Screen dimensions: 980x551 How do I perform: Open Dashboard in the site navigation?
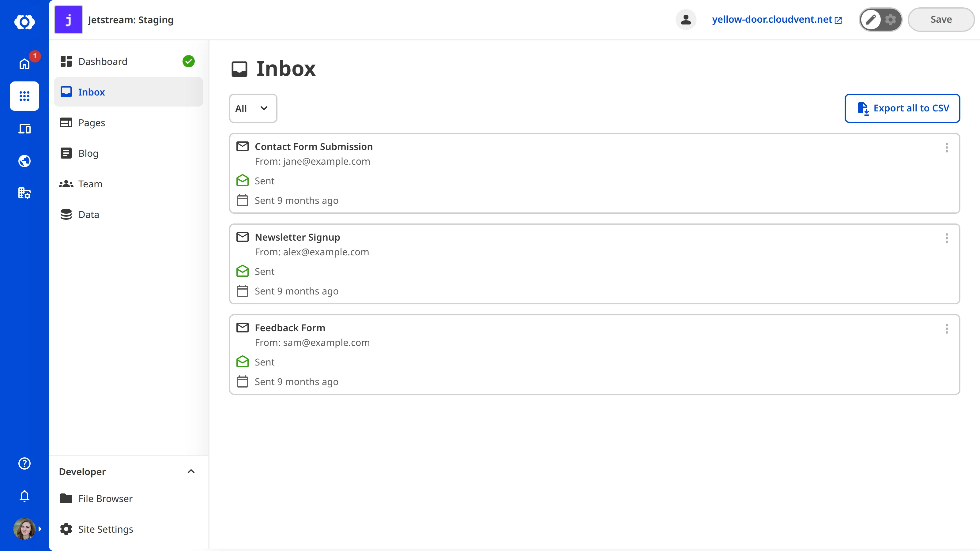[x=129, y=61]
